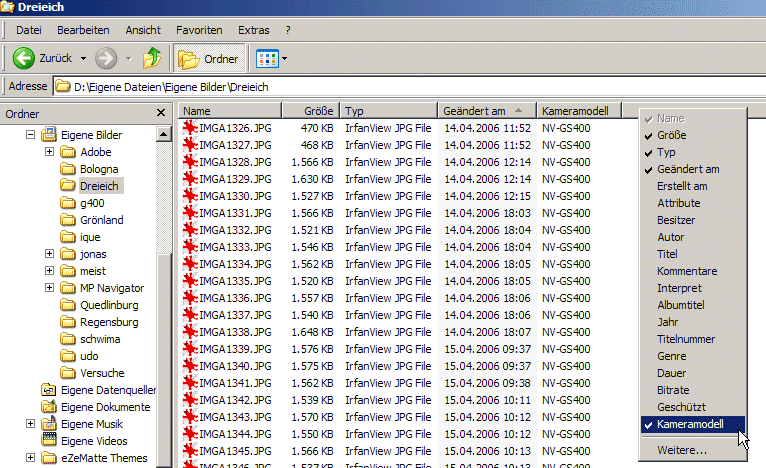Choose Weitere... in the column menu

681,450
